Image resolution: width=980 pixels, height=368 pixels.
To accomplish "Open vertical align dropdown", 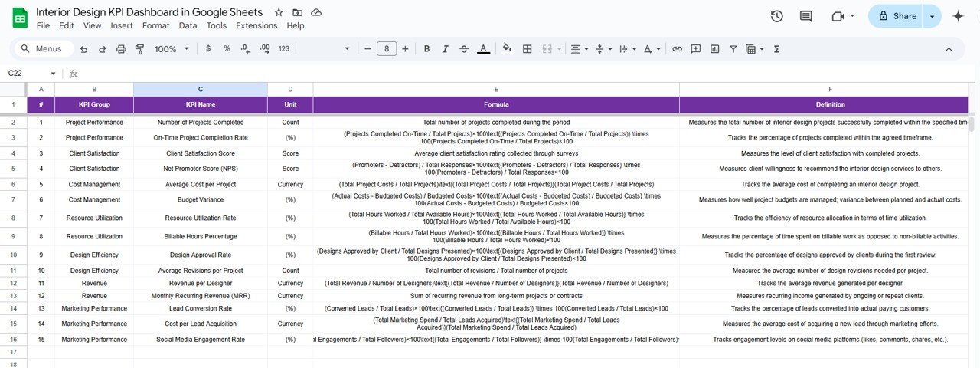I will click(603, 49).
